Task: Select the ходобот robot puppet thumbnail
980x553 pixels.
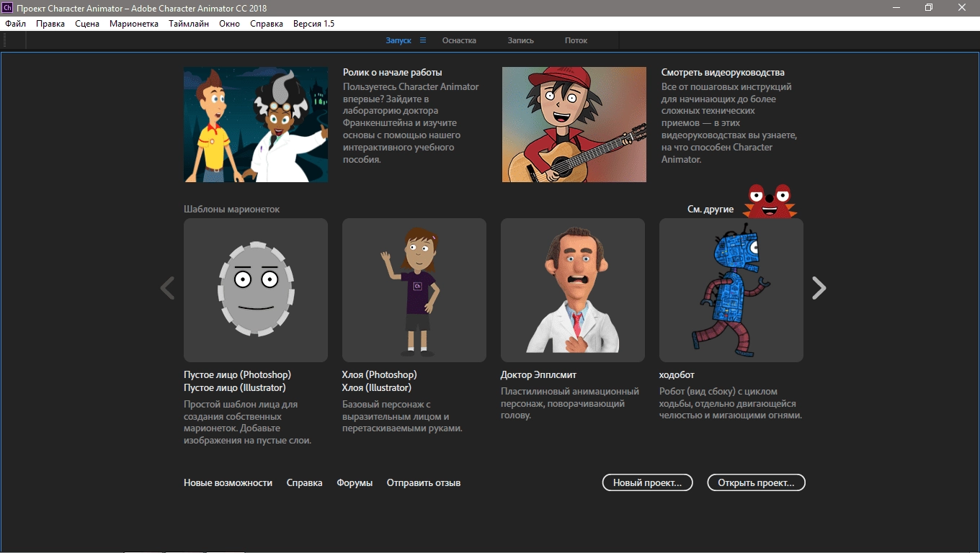Action: tap(731, 290)
